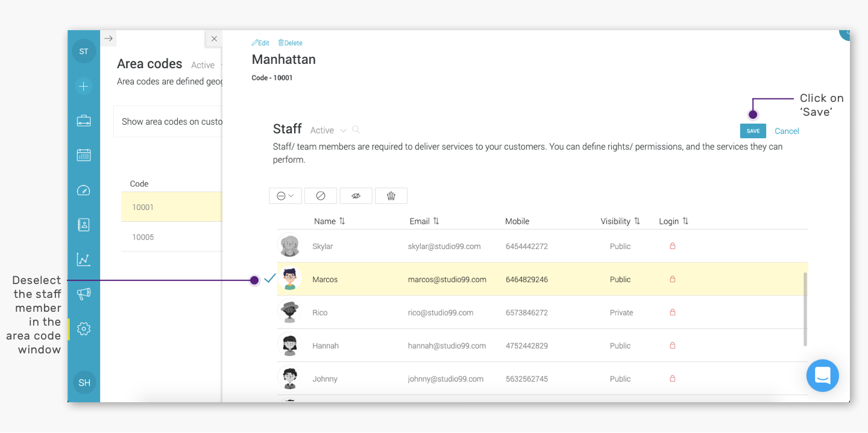Click Skylar's avatar thumbnail
Image resolution: width=868 pixels, height=433 pixels.
pos(290,246)
